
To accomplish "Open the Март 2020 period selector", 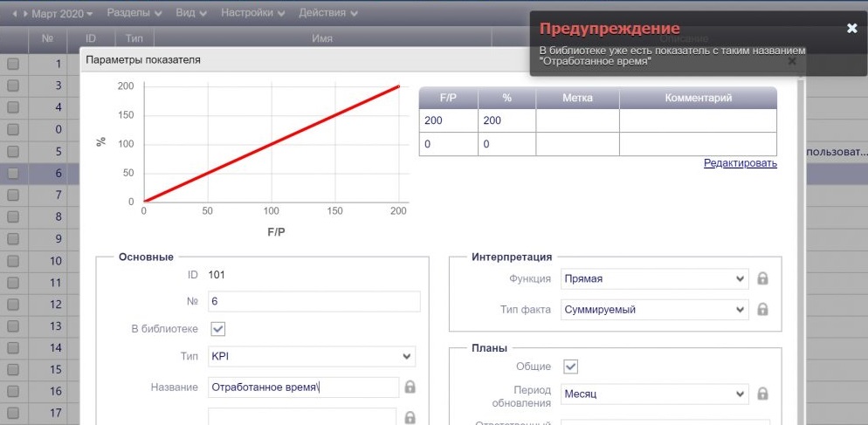I will 62,14.
